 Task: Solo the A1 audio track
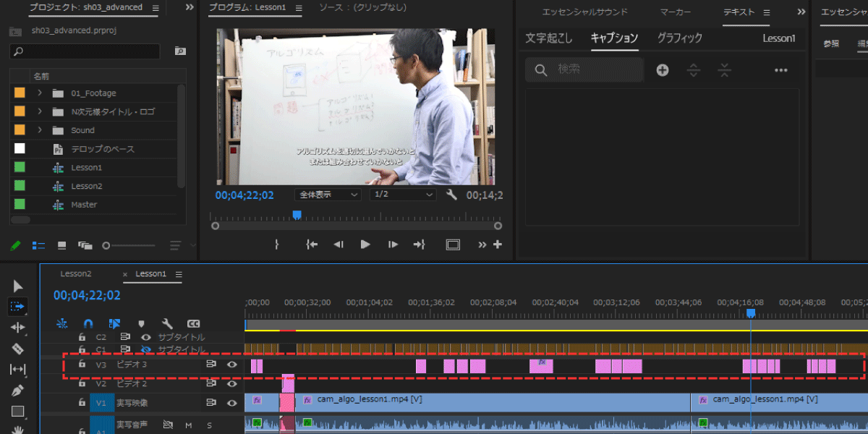(x=210, y=425)
